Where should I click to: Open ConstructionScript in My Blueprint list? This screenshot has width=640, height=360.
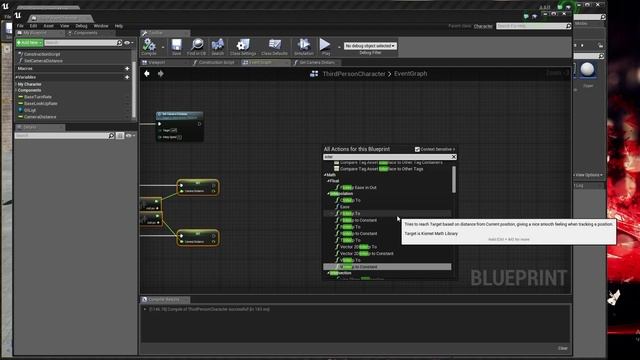click(x=42, y=54)
